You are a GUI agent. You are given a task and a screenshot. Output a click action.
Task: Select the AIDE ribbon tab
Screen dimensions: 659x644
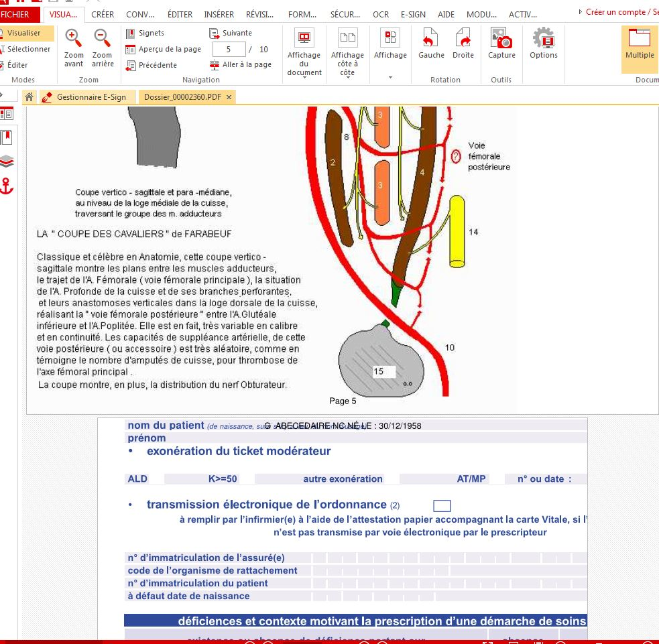pyautogui.click(x=446, y=15)
